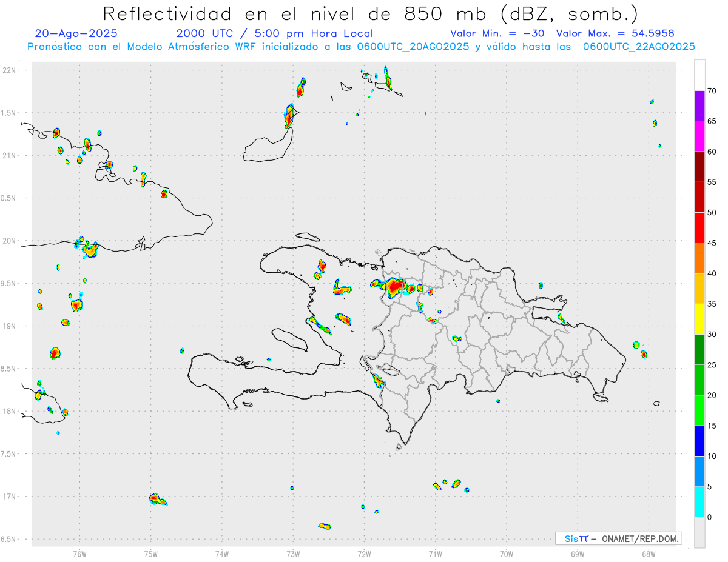Click the '70W' longitude label
Image resolution: width=728 pixels, height=562 pixels.
[507, 554]
